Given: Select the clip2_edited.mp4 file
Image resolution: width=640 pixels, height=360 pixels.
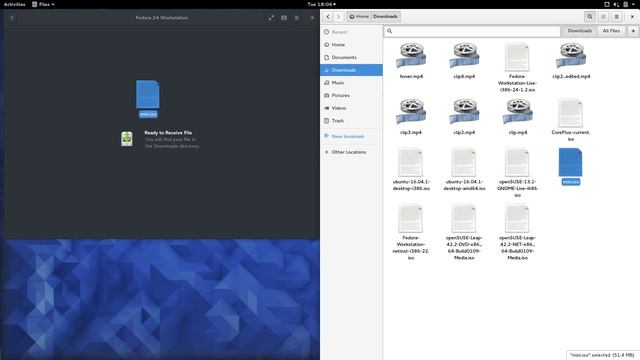Looking at the screenshot, I should 571,60.
